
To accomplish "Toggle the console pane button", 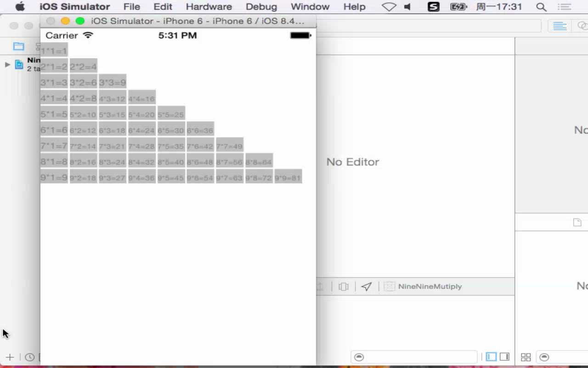I will pos(504,357).
